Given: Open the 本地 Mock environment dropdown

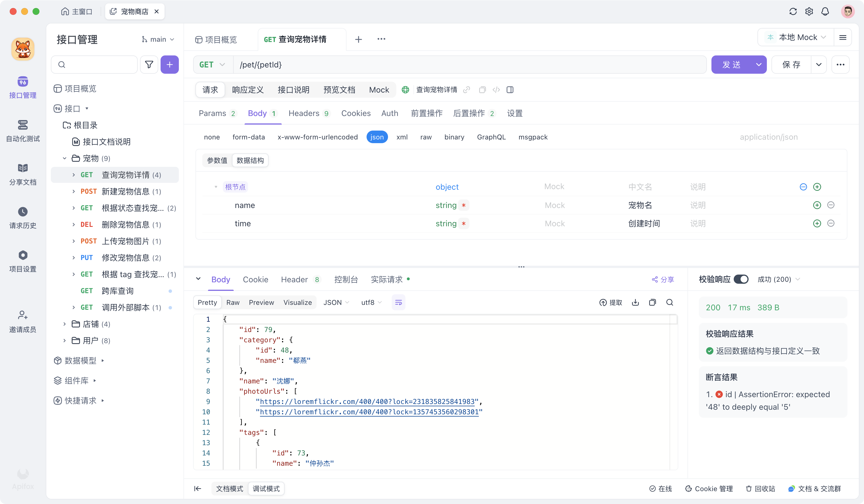Looking at the screenshot, I should (796, 37).
